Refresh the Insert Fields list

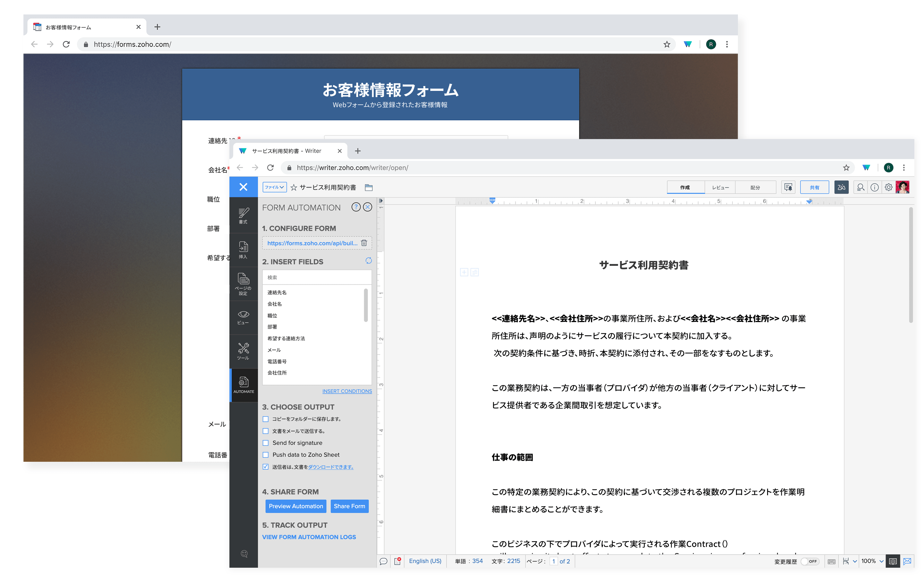point(368,261)
